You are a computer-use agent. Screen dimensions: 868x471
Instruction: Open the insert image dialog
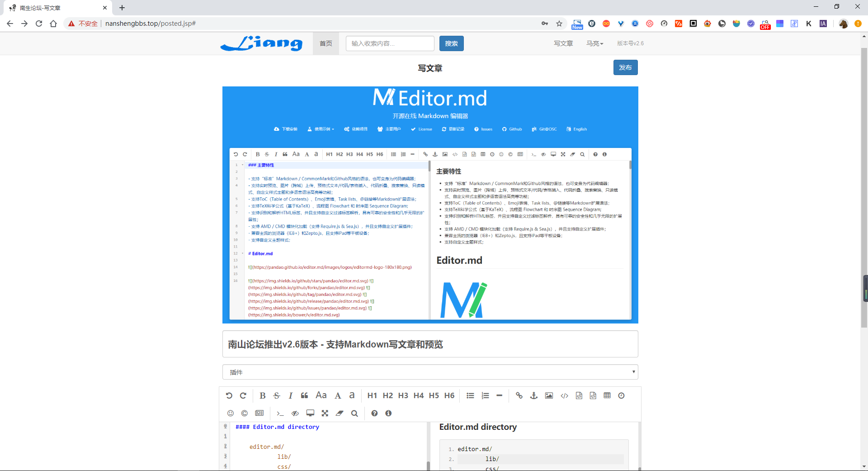point(549,395)
